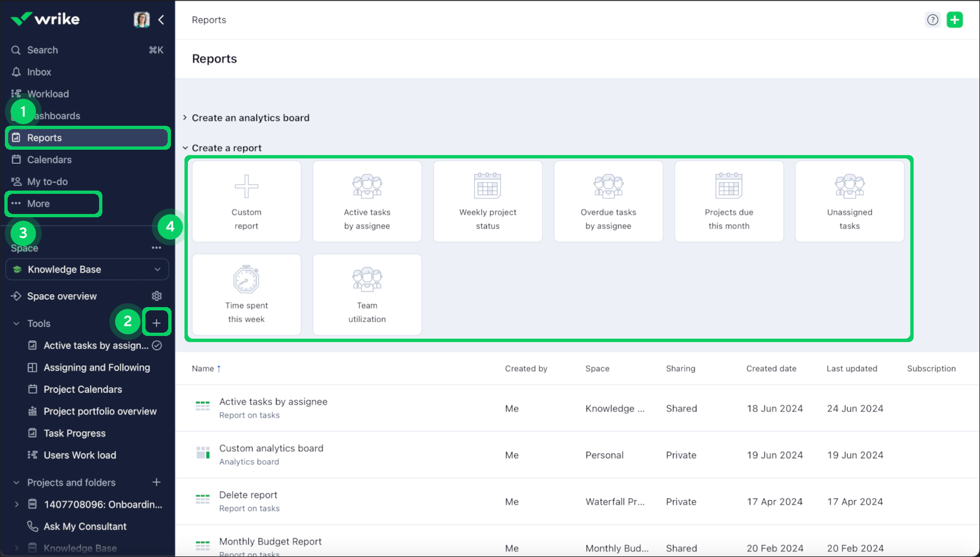Add a new tool with plus icon
980x557 pixels.
click(x=156, y=323)
